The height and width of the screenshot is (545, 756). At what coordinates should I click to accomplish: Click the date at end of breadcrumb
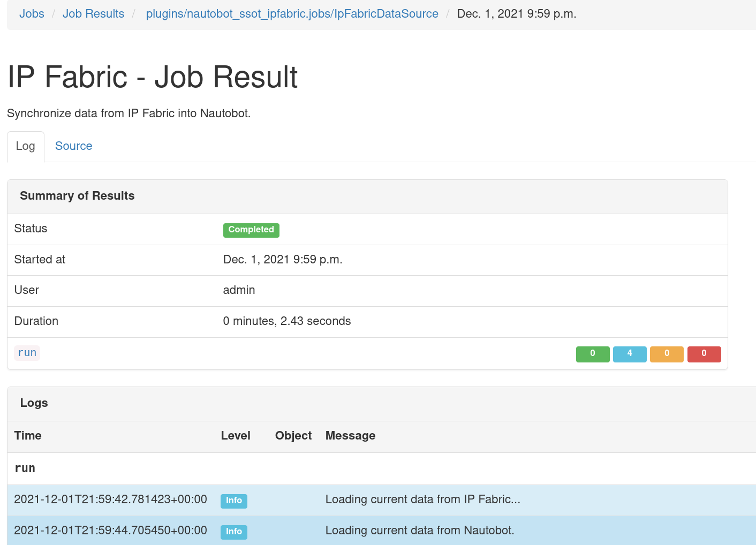(517, 14)
